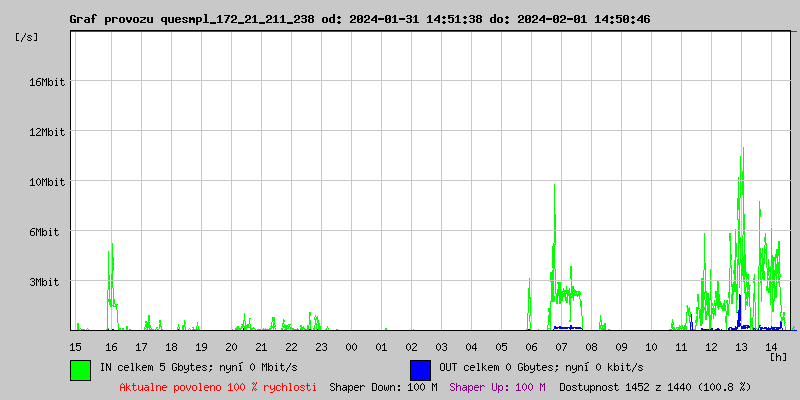The image size is (800, 400).
Task: Click the green IN legend color swatch
Action: pos(80,369)
